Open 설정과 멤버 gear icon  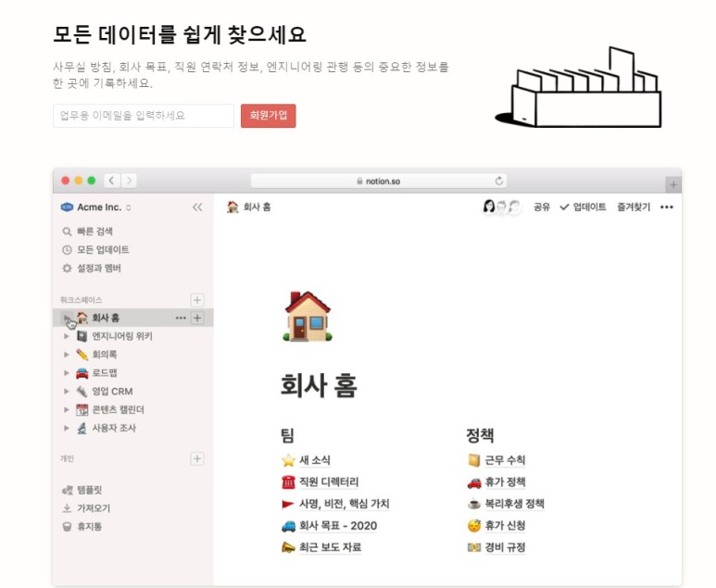(x=67, y=269)
